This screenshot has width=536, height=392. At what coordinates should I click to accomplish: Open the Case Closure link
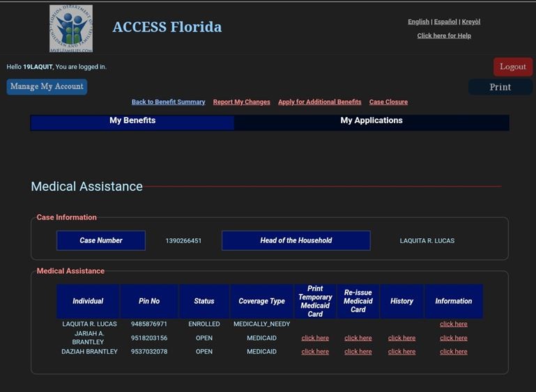(x=388, y=102)
